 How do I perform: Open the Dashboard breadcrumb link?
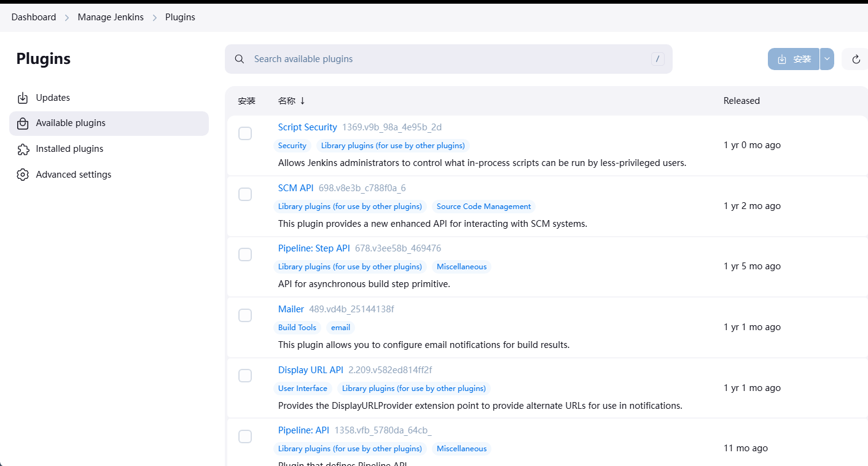(x=34, y=17)
